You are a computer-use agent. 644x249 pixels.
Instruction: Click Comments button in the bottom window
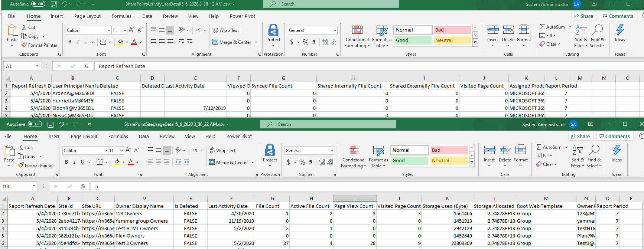pyautogui.click(x=614, y=136)
